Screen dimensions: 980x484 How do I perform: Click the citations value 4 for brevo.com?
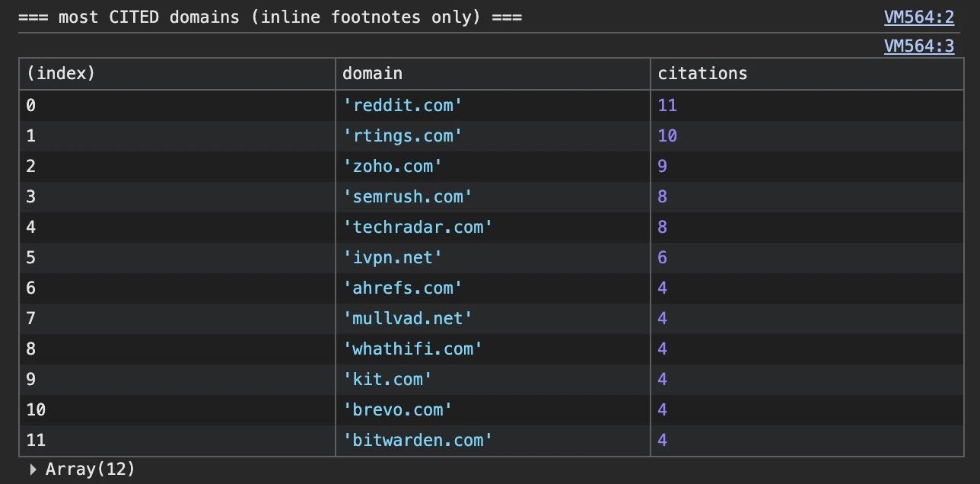coord(663,409)
